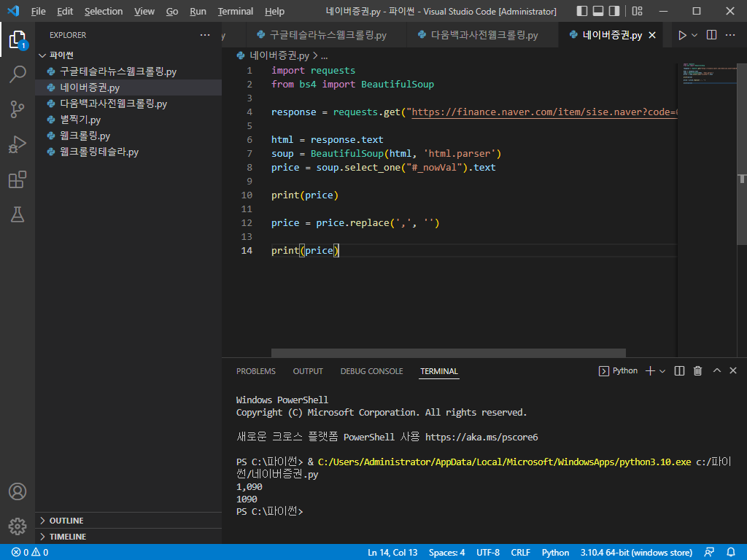The image size is (747, 560).
Task: Open the Explorer view in activity bar
Action: click(18, 39)
